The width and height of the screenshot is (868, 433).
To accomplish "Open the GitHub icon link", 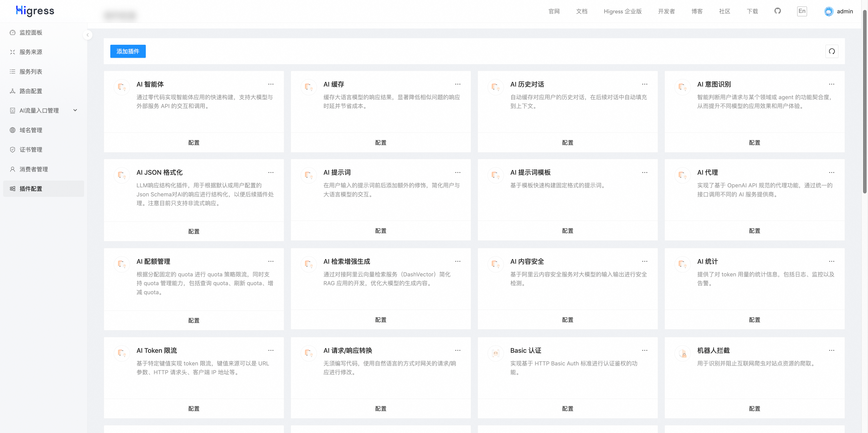I will (x=777, y=11).
